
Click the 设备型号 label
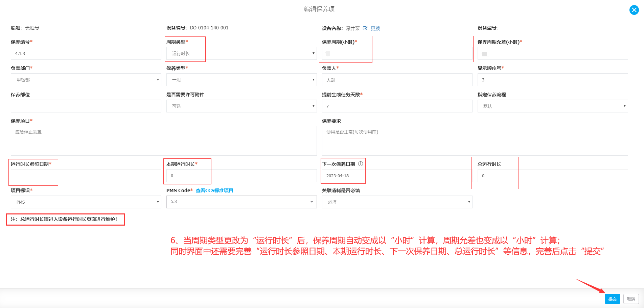(x=488, y=28)
